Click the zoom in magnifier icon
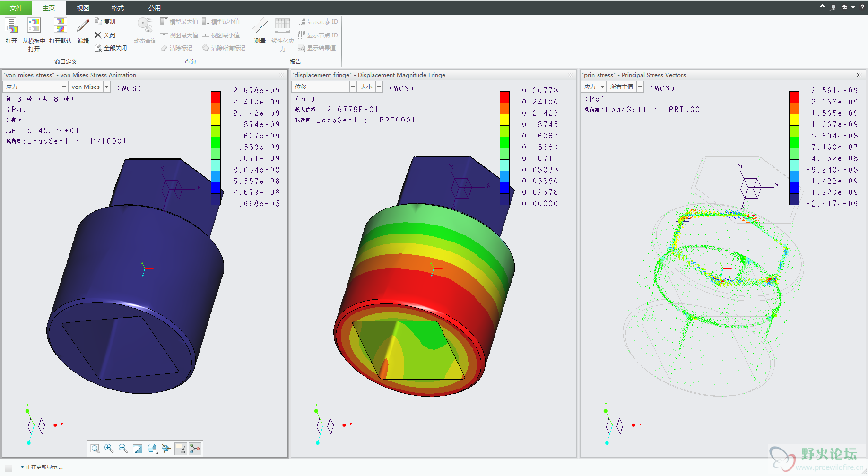Viewport: 868px width, 476px height. (109, 449)
